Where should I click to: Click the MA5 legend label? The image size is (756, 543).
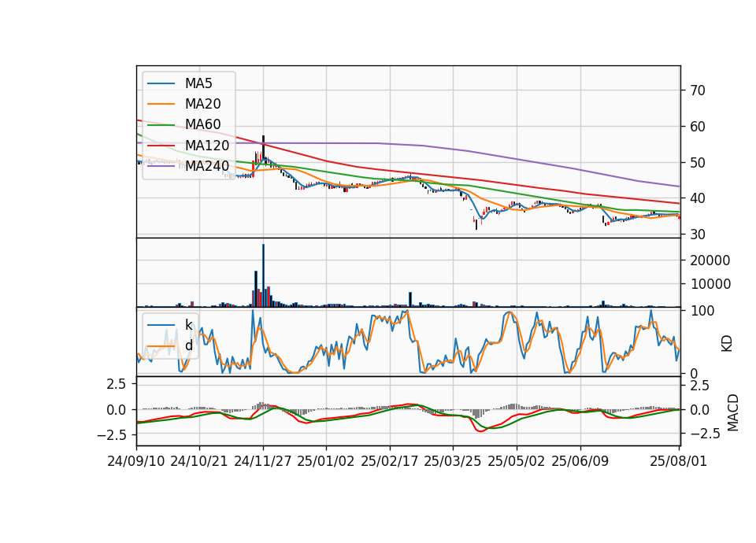tap(198, 83)
